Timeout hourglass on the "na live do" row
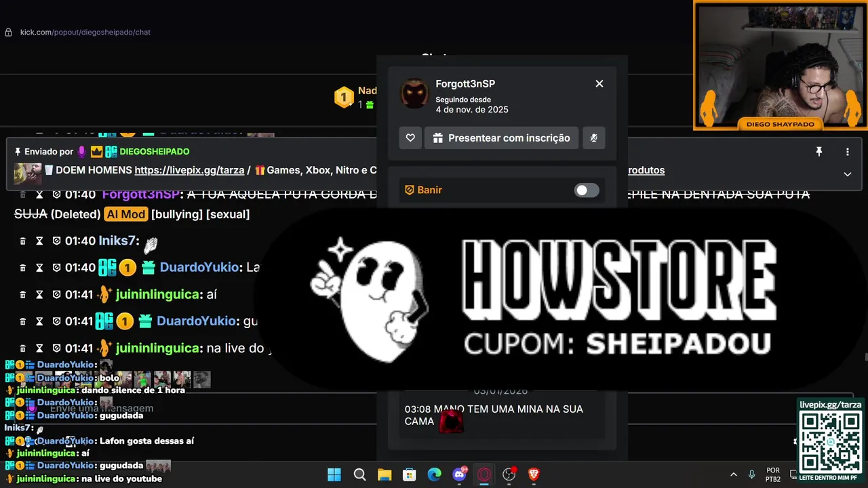This screenshot has width=868, height=488. pos(39,348)
